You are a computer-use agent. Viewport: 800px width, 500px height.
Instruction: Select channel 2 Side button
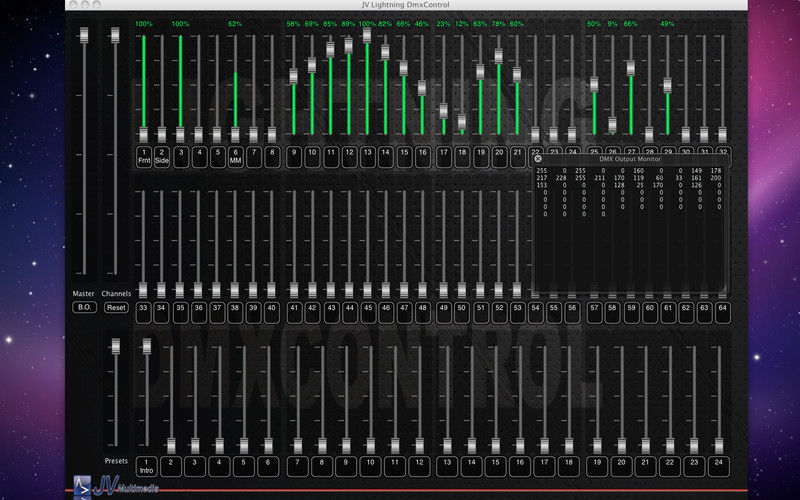coord(162,157)
